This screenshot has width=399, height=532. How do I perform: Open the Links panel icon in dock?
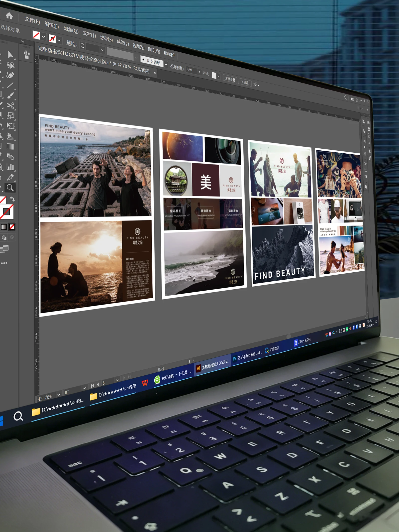365,163
